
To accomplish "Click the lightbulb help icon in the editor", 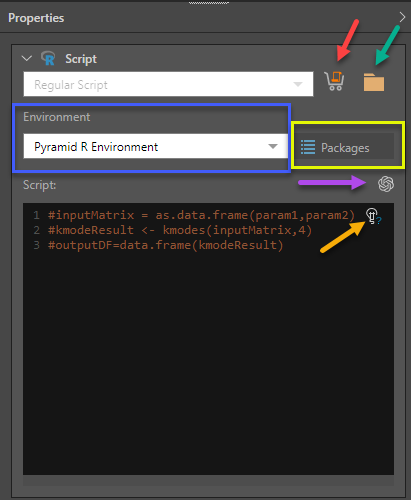I will point(373,216).
